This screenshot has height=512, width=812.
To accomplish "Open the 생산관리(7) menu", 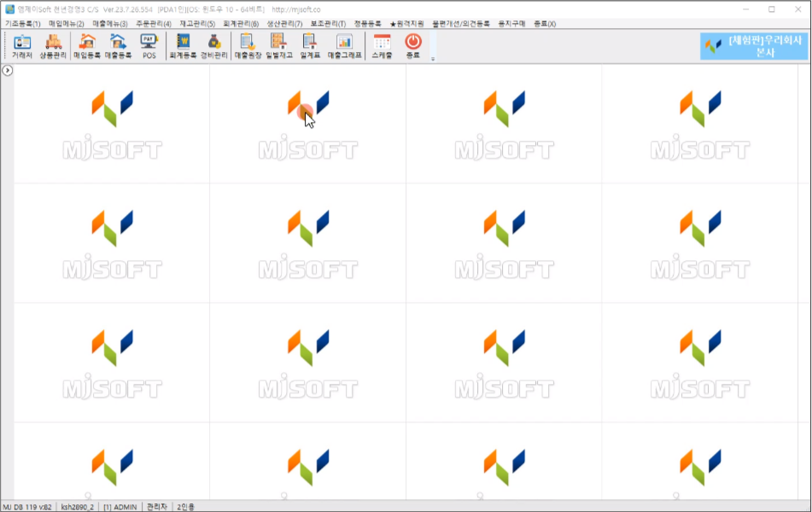I will [x=284, y=24].
